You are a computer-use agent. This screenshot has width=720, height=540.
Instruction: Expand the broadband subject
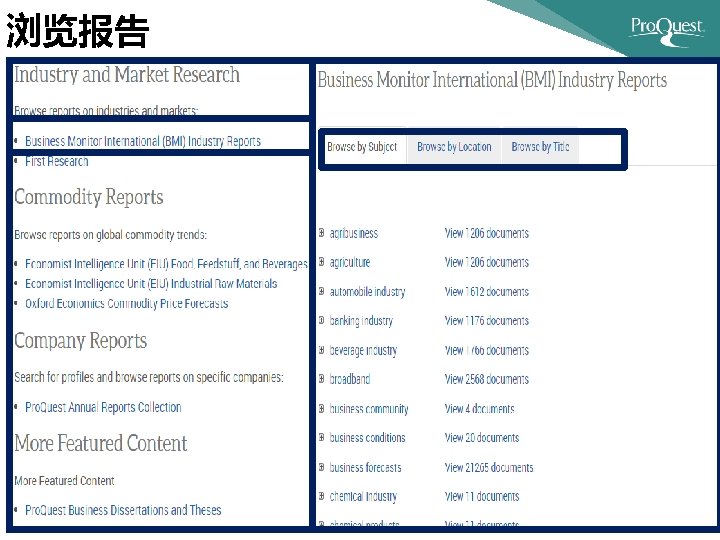[x=321, y=379]
